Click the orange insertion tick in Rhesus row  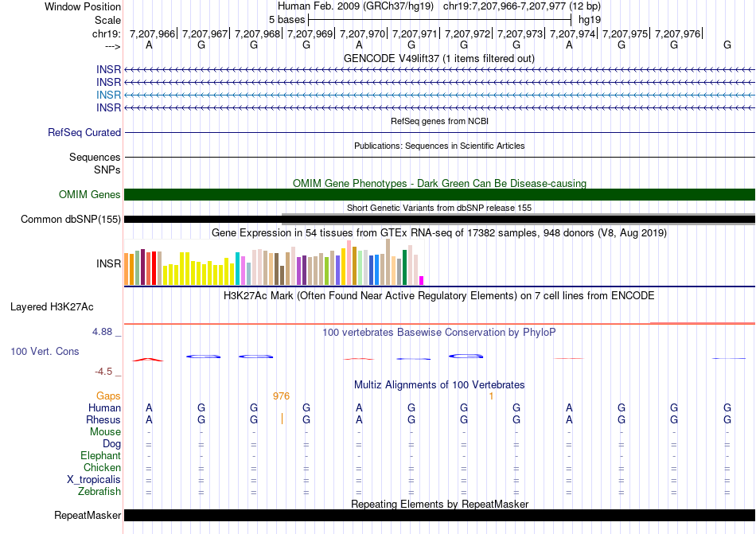(x=282, y=419)
